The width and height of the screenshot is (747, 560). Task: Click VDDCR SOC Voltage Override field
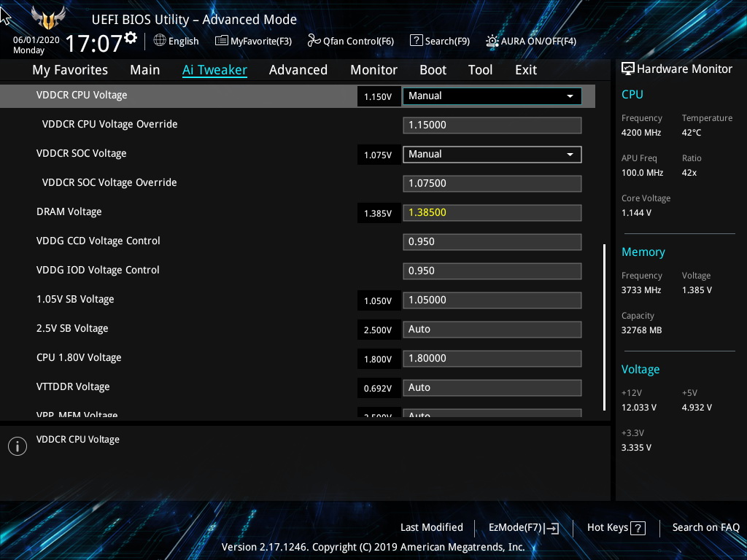(492, 183)
